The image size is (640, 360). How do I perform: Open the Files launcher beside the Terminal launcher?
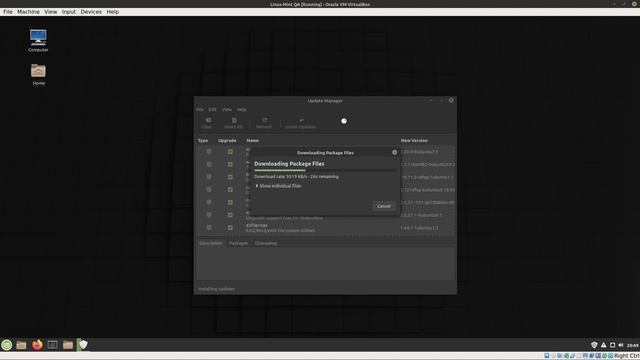point(68,345)
